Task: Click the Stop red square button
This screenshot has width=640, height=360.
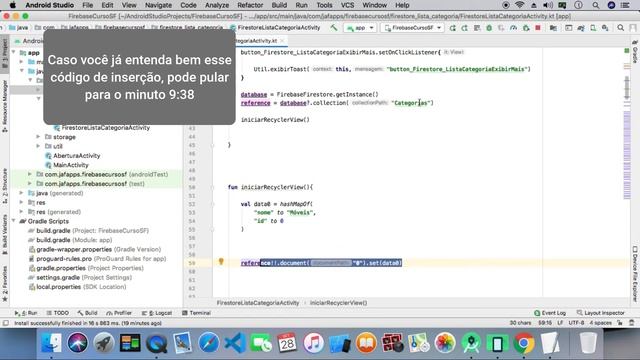Action: [x=538, y=28]
